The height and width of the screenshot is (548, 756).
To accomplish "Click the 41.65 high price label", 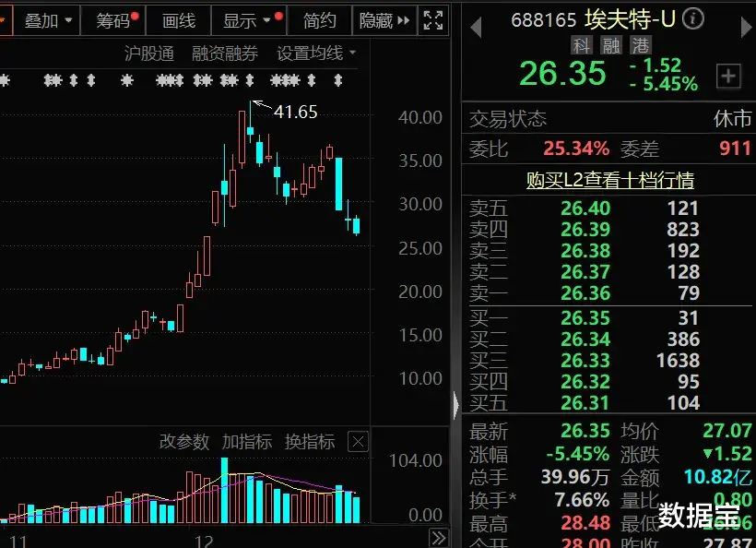I will click(x=296, y=112).
